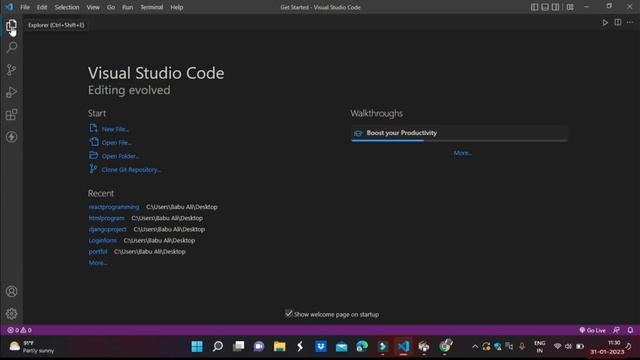The width and height of the screenshot is (640, 360).
Task: Open the weather widget on taskbar
Action: [x=32, y=347]
